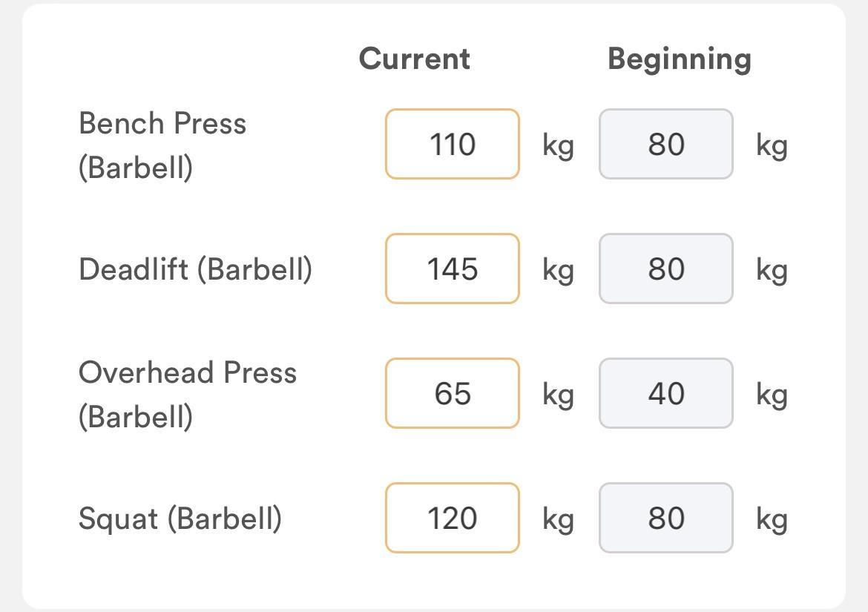Edit the current Overhead Press field showing 65

pyautogui.click(x=452, y=393)
